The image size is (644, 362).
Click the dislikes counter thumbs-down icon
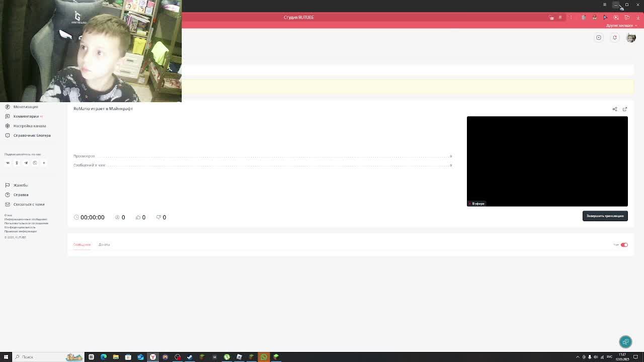pos(158,217)
